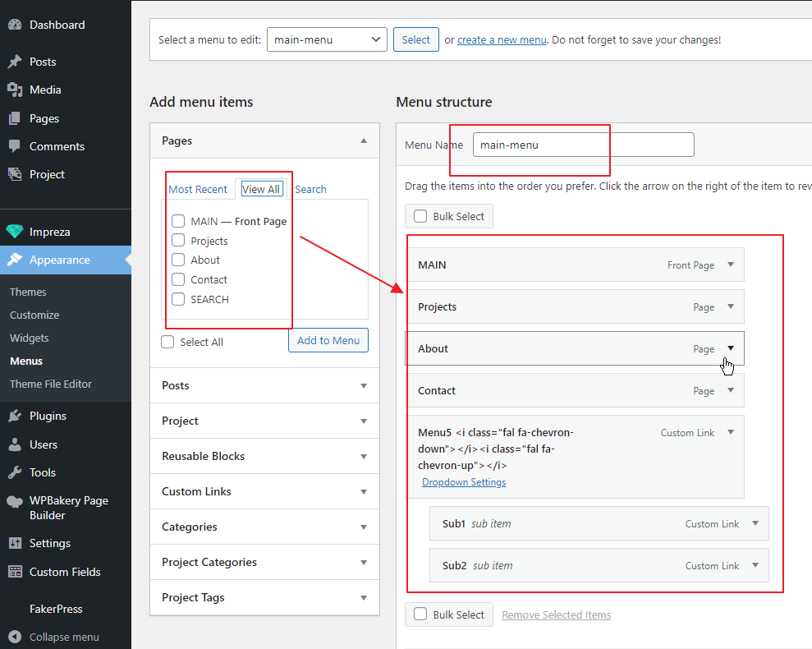Expand Projects menu item arrow
The height and width of the screenshot is (649, 812).
731,307
